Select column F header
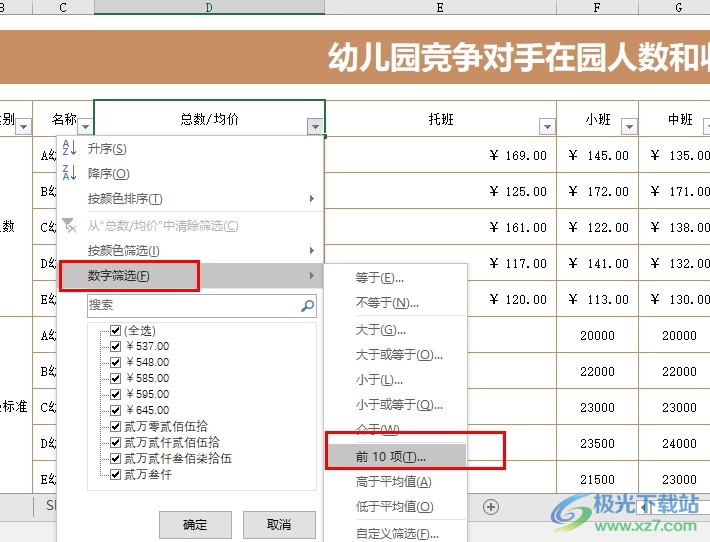 click(597, 7)
